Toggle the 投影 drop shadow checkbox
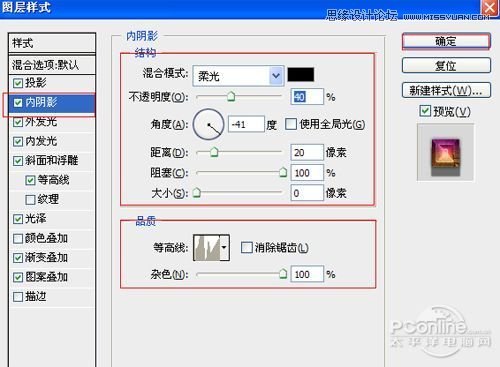This screenshot has width=500, height=367. click(18, 83)
